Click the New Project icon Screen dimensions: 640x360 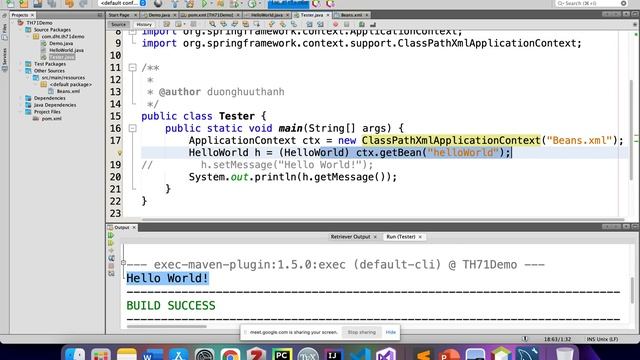[x=24, y=4]
